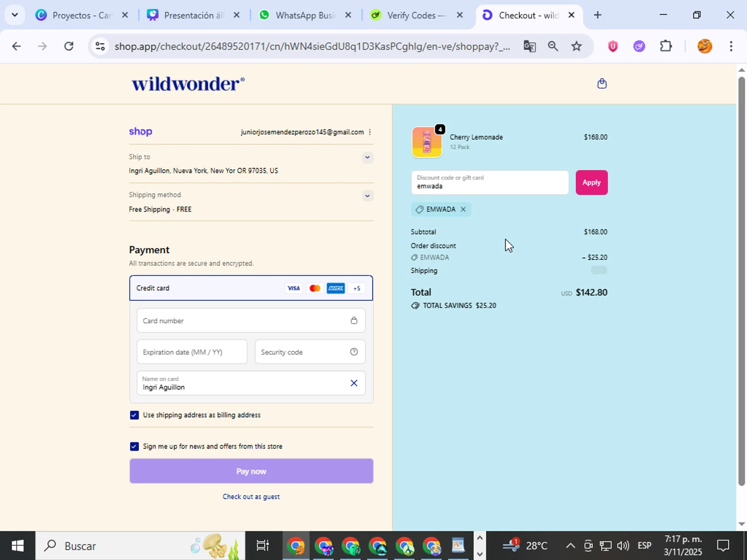Open tab search dropdown arrow
Screen dimensions: 747x560
click(14, 15)
